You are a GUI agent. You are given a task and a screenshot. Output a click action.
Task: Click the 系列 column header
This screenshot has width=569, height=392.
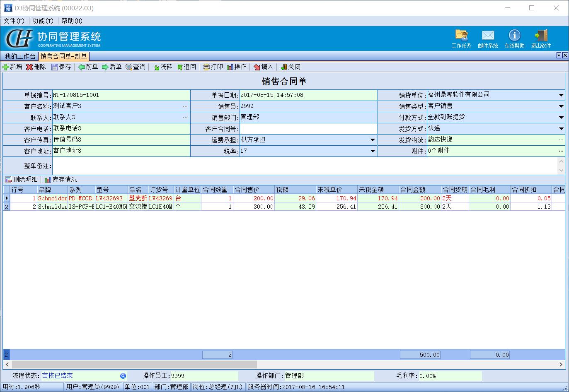pos(81,190)
